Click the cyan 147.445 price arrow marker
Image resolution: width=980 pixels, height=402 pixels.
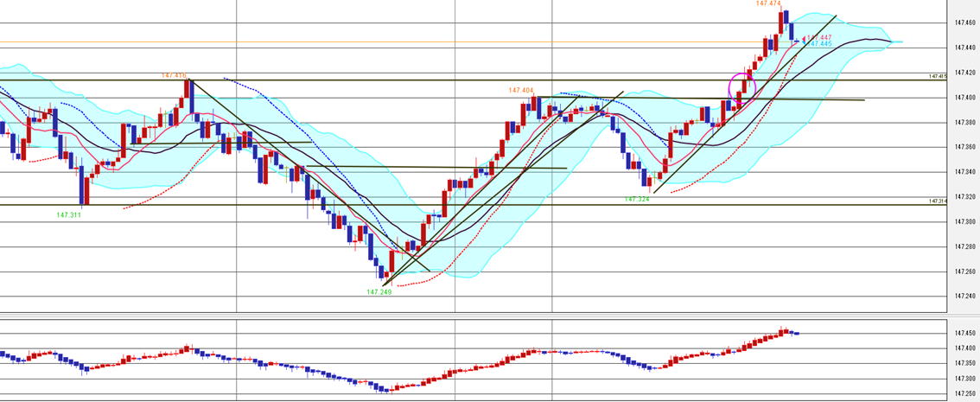819,43
